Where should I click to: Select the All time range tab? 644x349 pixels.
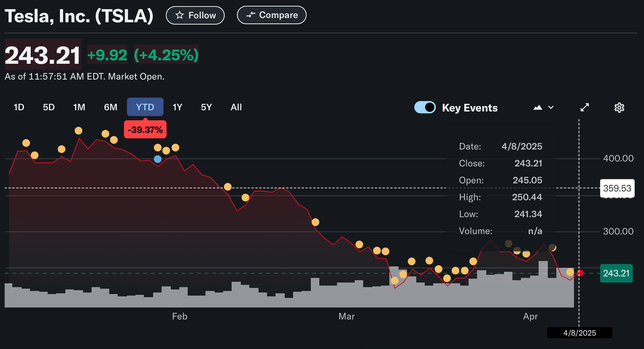(236, 107)
